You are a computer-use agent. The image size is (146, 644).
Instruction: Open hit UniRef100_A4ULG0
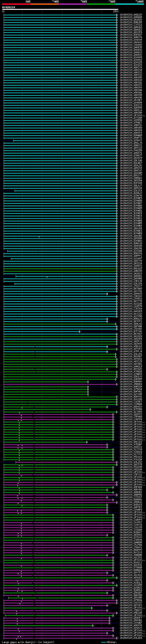pyautogui.click(x=131, y=15)
